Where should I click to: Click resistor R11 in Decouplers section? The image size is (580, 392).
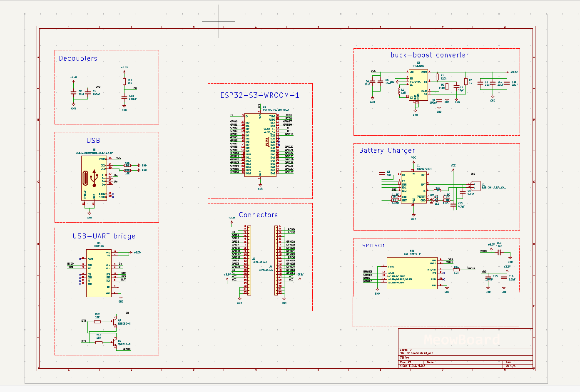[x=124, y=82]
